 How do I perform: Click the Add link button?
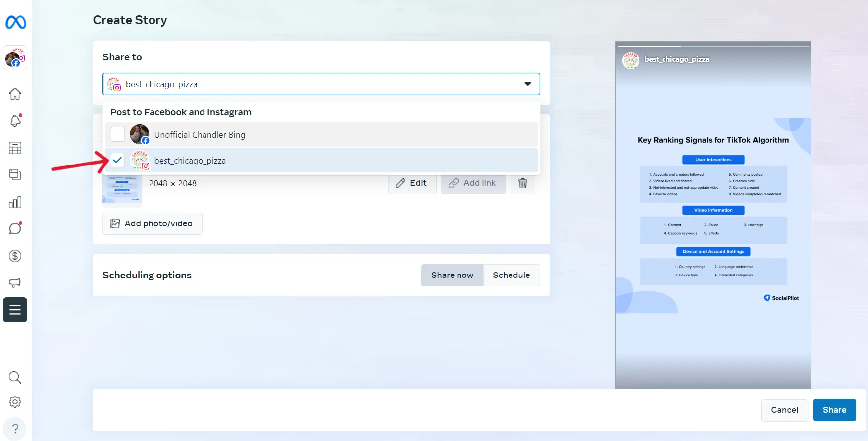click(473, 183)
